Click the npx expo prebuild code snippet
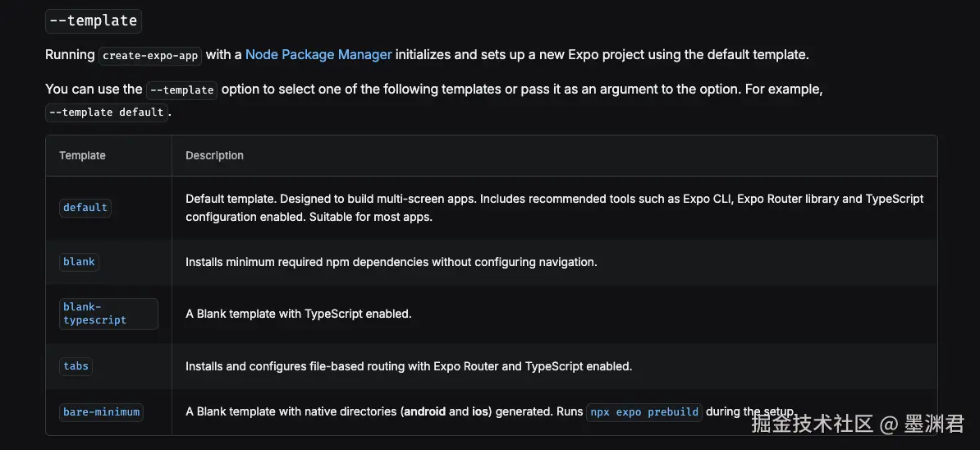Screen dimensions: 980x450 (644, 412)
